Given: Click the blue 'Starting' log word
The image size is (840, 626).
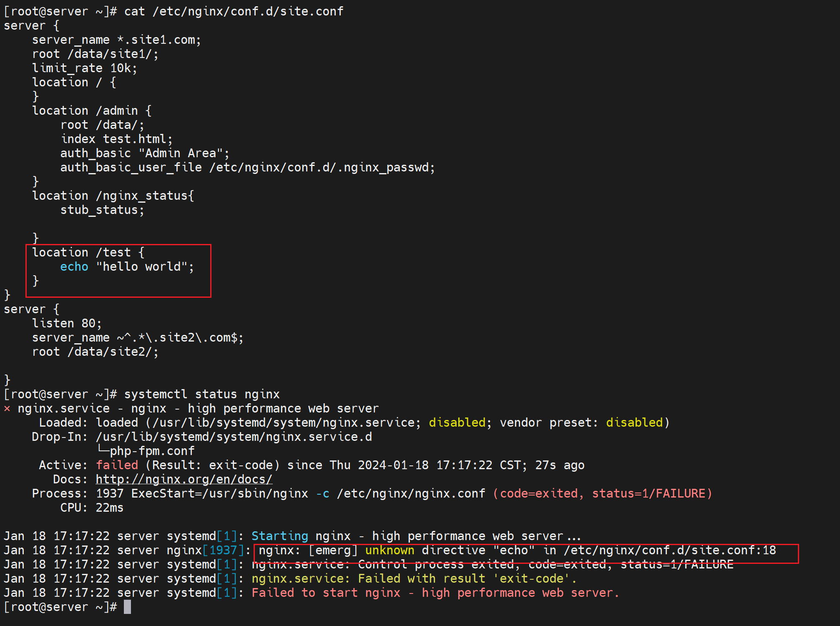Looking at the screenshot, I should 279,536.
